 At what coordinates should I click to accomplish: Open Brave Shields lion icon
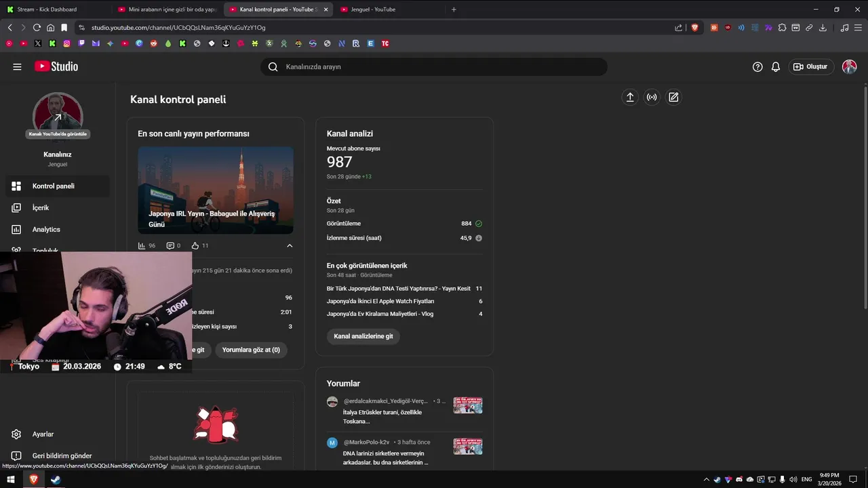tap(694, 28)
